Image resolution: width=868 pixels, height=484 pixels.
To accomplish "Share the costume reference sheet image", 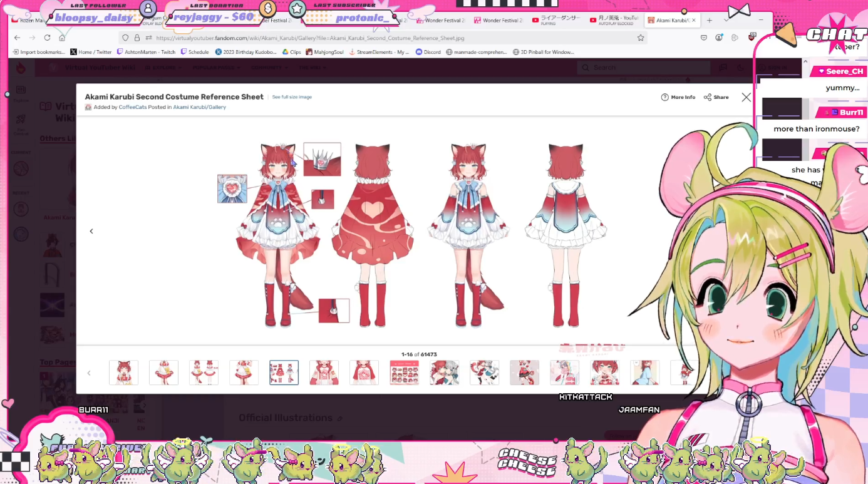I will pyautogui.click(x=716, y=97).
